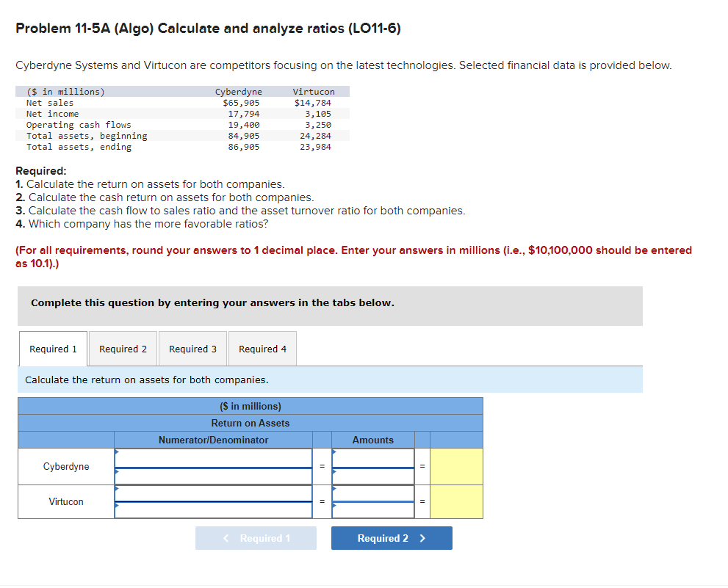The height and width of the screenshot is (588, 728).
Task: Select Cyberdyne numerator amount input
Action: pos(373,458)
